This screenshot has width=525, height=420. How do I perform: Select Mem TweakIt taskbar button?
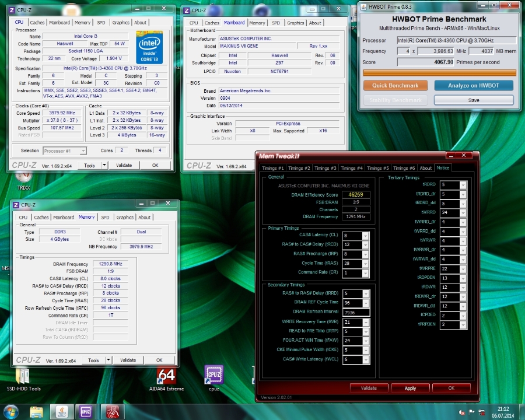113,412
